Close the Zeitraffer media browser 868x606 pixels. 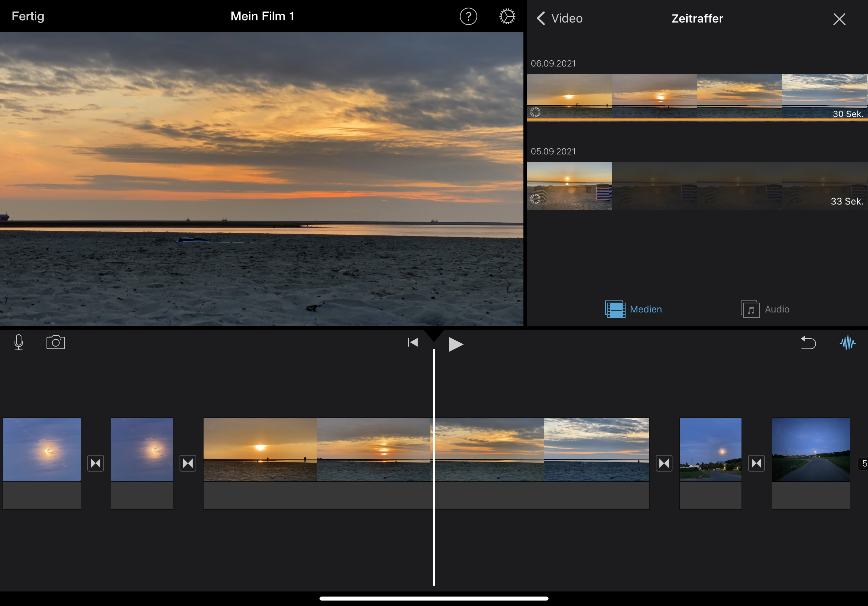click(839, 19)
